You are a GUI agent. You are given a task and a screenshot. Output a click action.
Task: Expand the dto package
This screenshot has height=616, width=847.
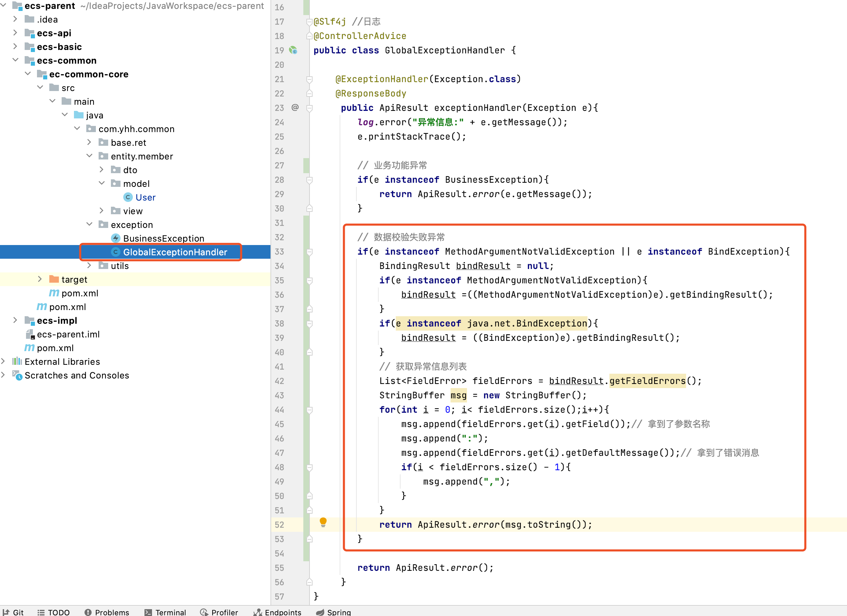[102, 169]
